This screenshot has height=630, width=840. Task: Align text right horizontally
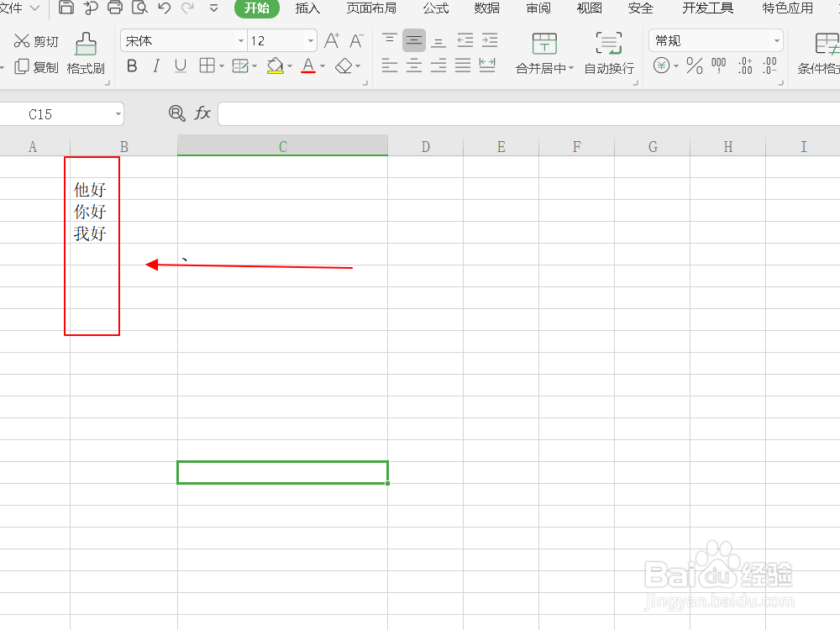click(x=438, y=66)
